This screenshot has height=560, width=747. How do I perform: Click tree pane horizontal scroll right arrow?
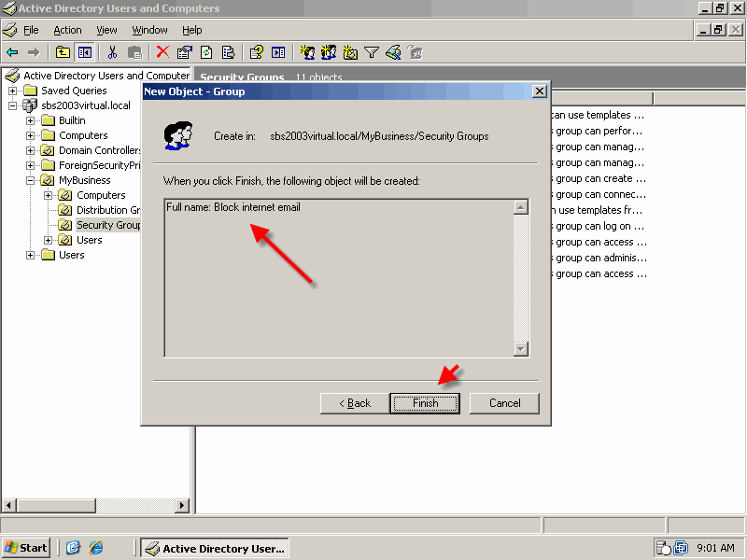click(181, 505)
